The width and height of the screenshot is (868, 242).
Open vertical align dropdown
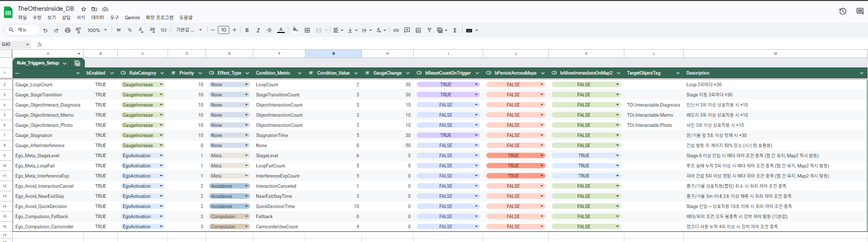click(x=352, y=30)
